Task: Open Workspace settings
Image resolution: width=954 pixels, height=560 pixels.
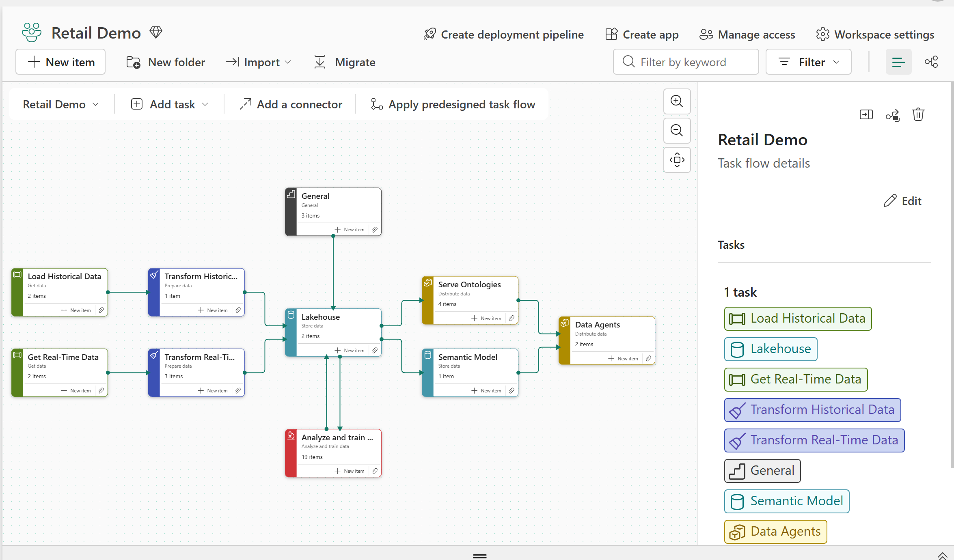Action: coord(875,35)
